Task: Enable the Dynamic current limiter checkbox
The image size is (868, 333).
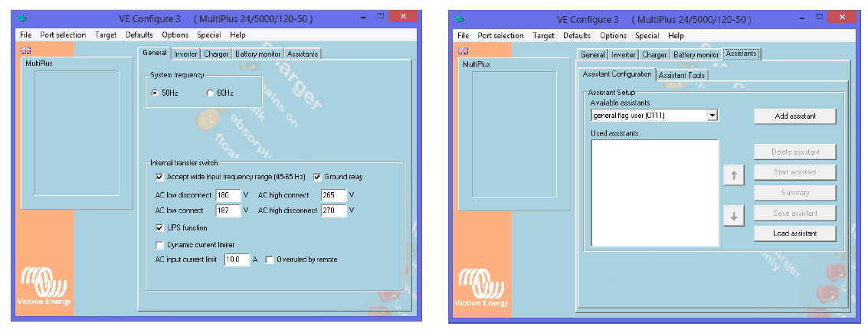Action: [159, 245]
